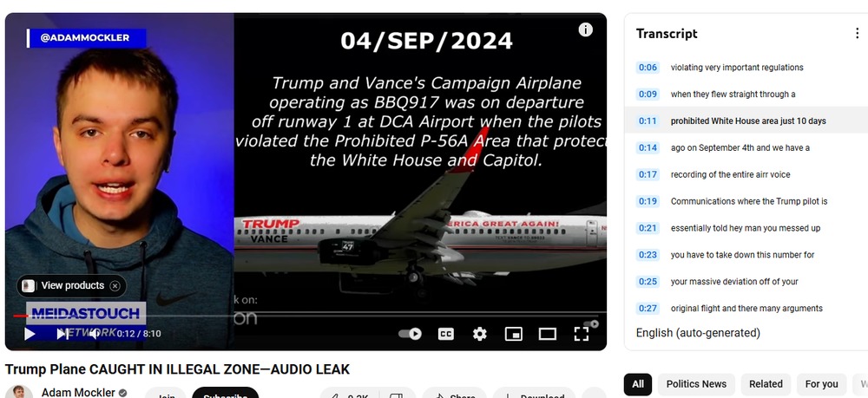Skip to the next video
This screenshot has height=398, width=868.
pos(62,333)
